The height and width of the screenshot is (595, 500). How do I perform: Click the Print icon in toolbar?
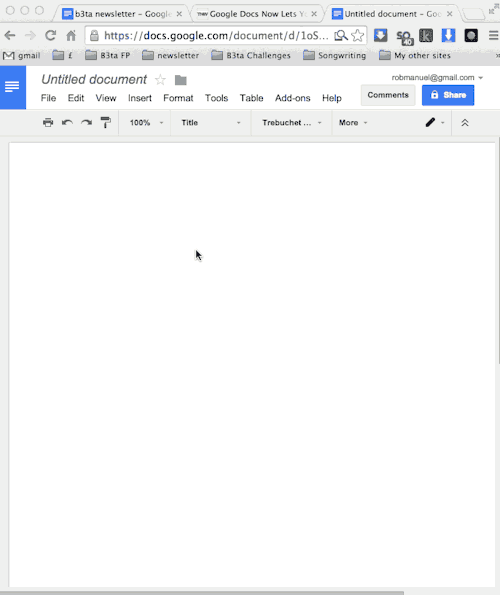point(48,123)
